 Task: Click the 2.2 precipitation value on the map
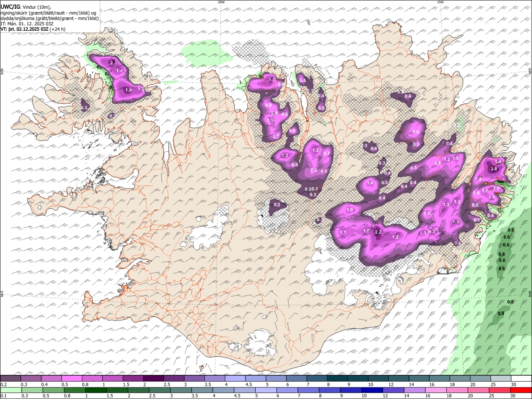pyautogui.click(x=378, y=232)
